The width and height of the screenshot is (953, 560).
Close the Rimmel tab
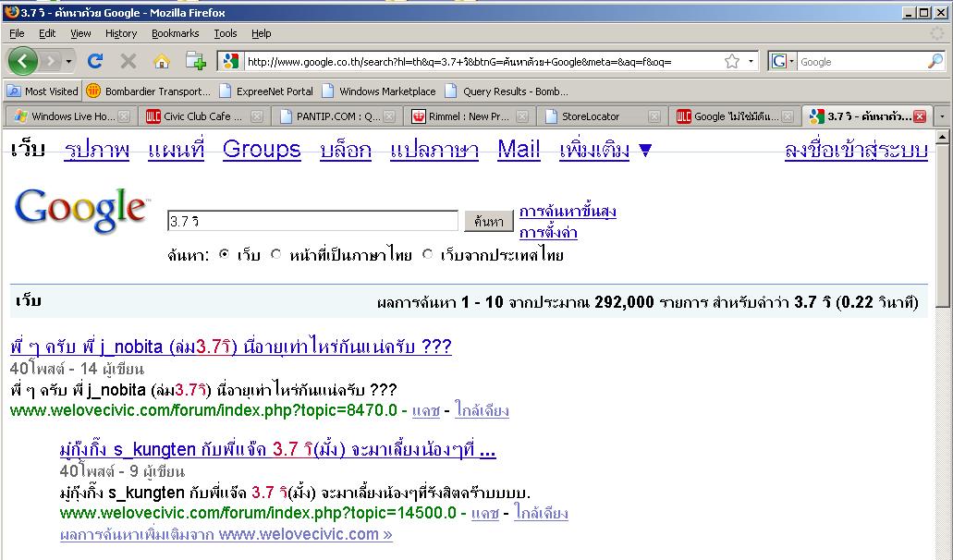pos(524,116)
